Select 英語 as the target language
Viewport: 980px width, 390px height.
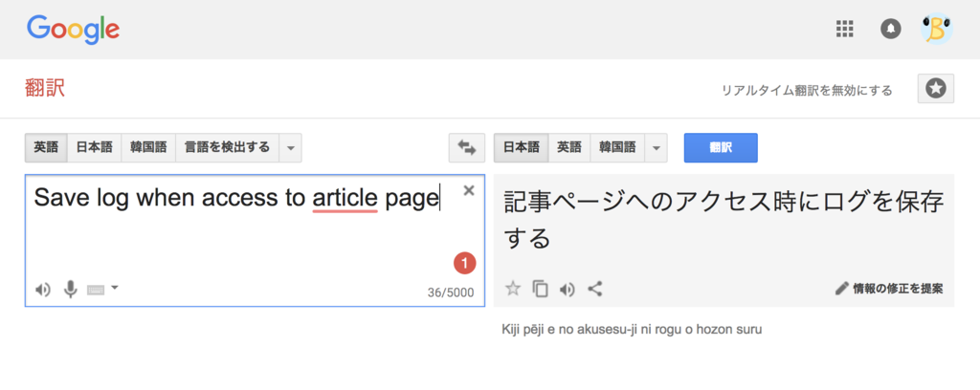tap(569, 148)
